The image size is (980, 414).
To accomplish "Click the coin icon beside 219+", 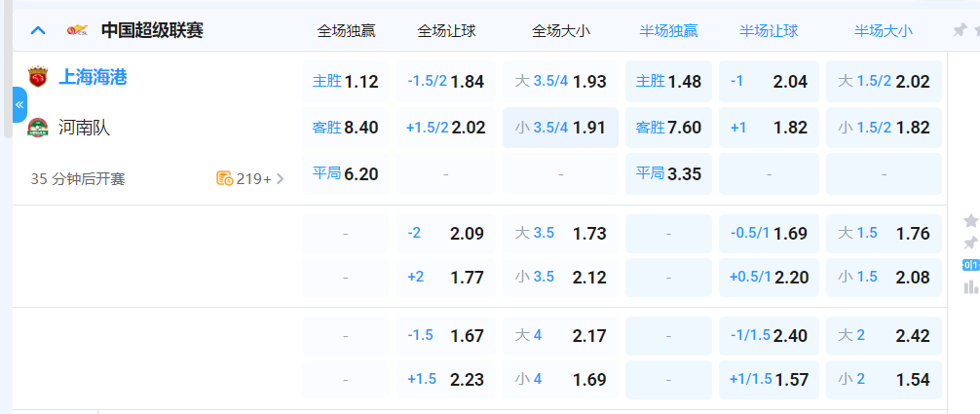I will coord(224,178).
